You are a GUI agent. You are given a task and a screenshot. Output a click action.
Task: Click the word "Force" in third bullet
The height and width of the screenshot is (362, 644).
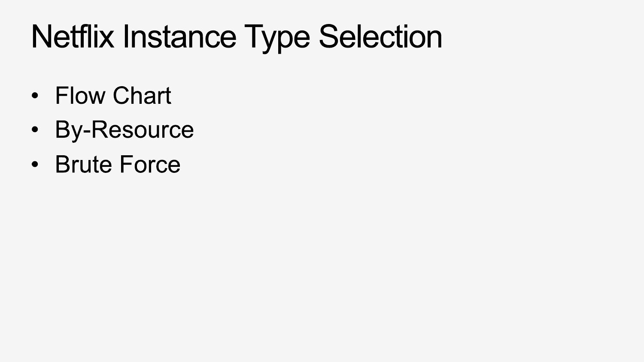149,164
